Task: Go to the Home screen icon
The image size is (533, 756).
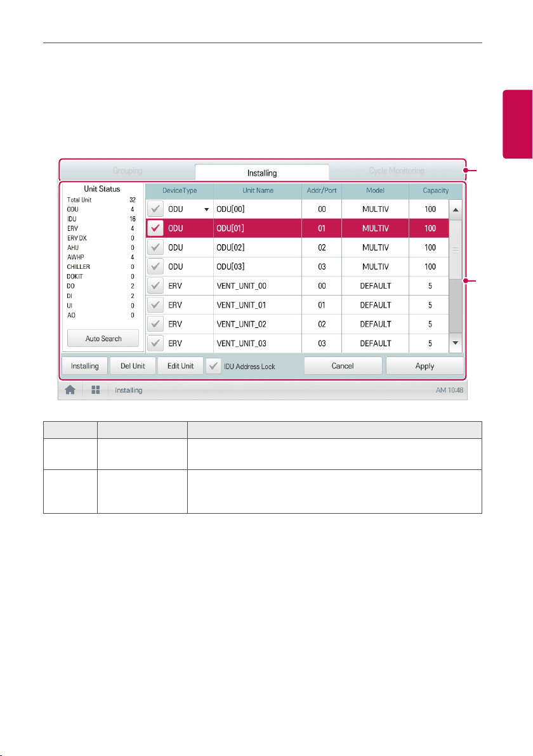Action: [70, 390]
